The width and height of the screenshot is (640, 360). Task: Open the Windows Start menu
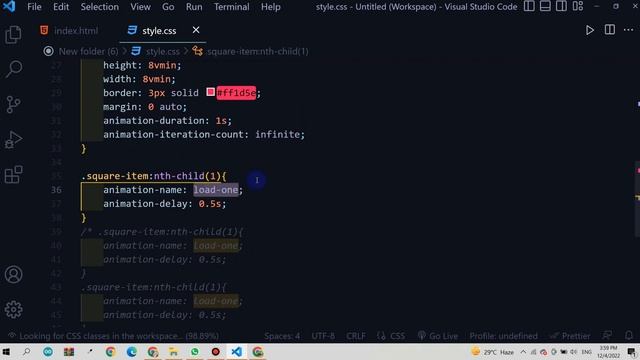[6, 351]
